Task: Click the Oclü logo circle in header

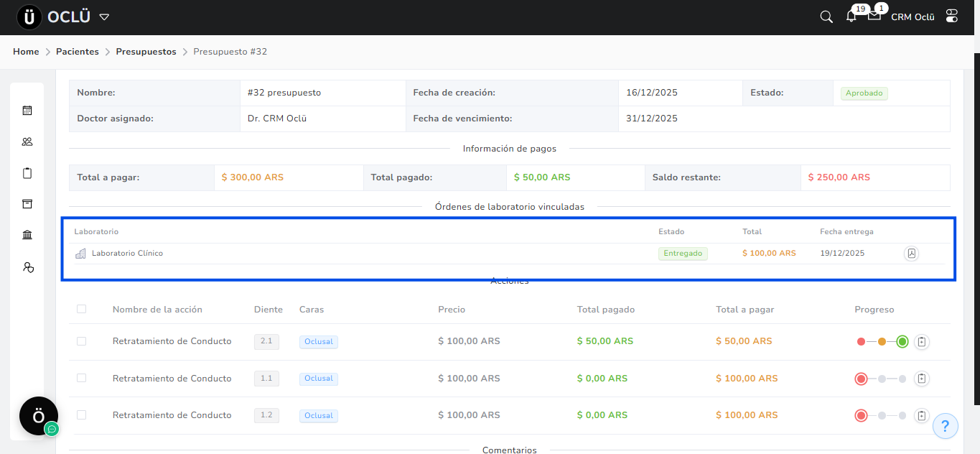Action: pyautogui.click(x=29, y=17)
